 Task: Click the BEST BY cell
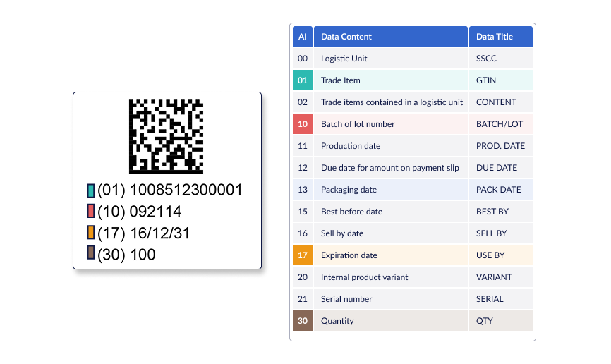[x=501, y=212]
